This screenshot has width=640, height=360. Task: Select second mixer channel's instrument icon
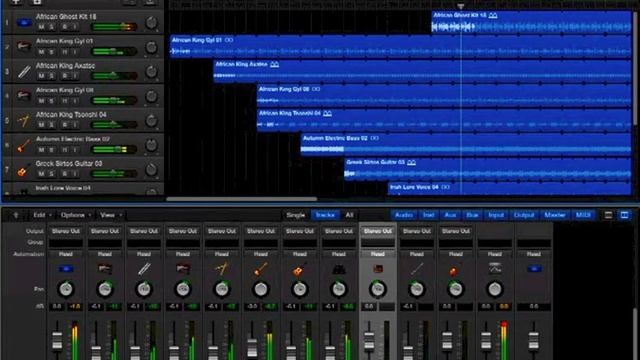[105, 269]
